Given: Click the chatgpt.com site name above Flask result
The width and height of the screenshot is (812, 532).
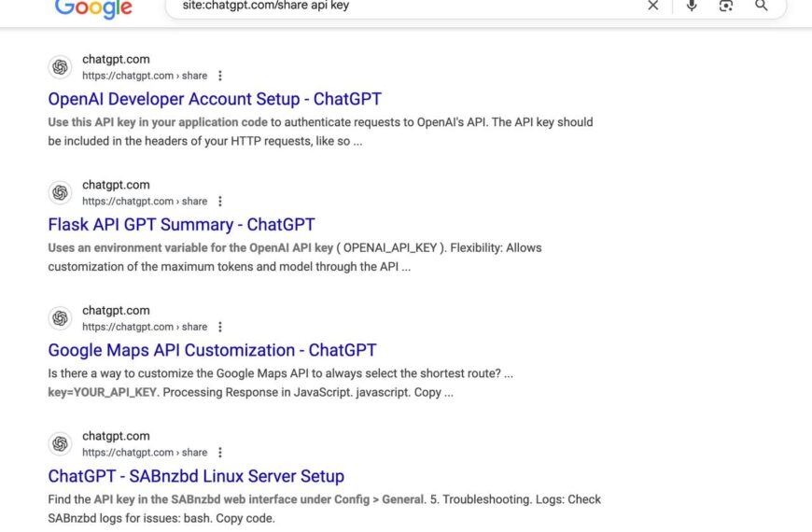Looking at the screenshot, I should coord(116,185).
